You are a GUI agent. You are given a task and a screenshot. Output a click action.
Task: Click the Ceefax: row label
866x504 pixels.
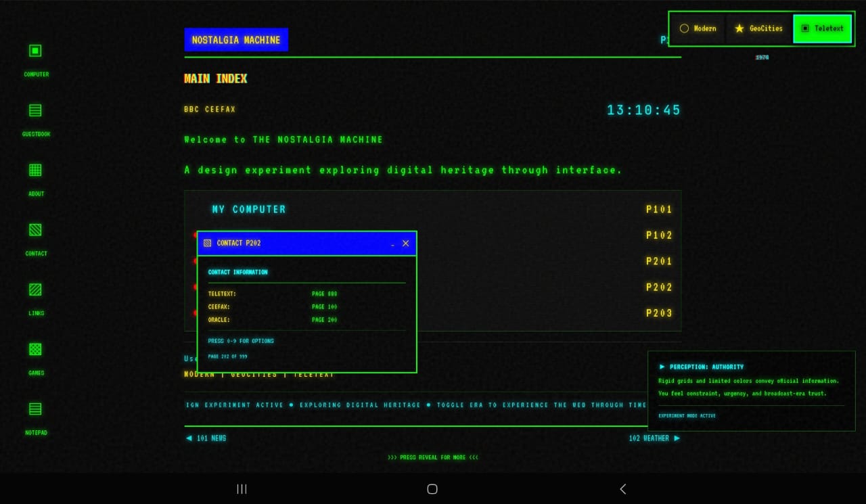point(219,307)
